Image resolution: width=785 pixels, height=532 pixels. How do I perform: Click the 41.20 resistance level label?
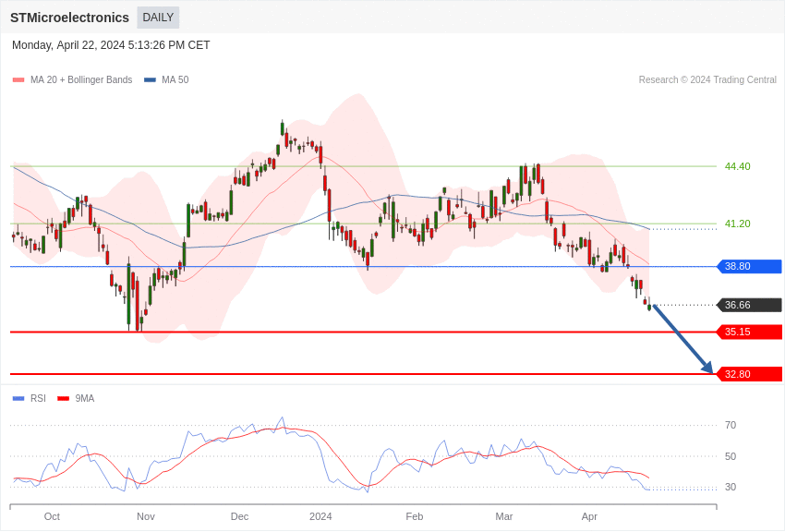[x=737, y=224]
